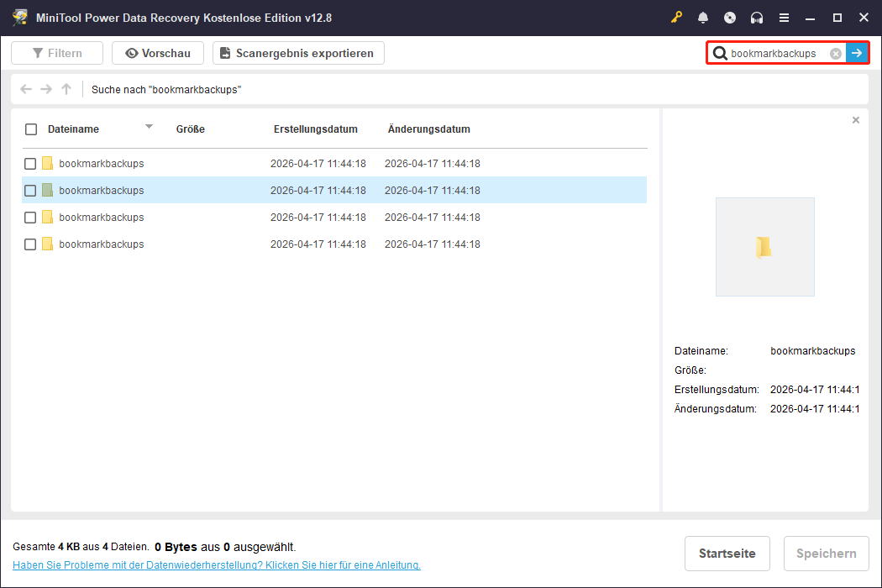Select the highlighted second bookmarkbackups folder icon
882x588 pixels.
coord(48,190)
